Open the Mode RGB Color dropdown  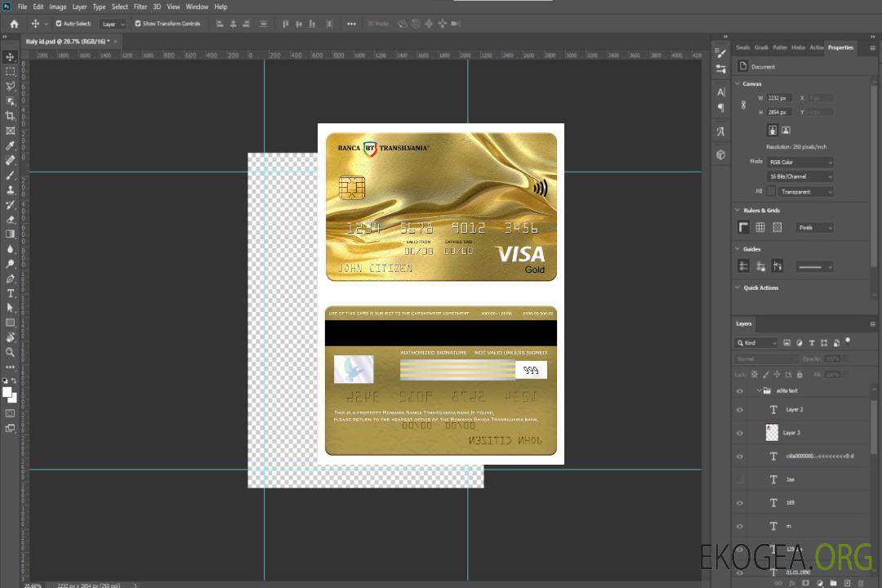(800, 162)
